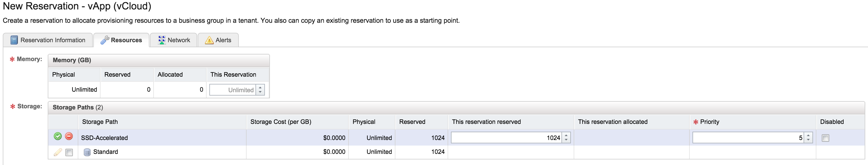This screenshot has height=165, width=868.
Task: Decrease memory This Reservation spinner down arrow
Action: pyautogui.click(x=260, y=92)
